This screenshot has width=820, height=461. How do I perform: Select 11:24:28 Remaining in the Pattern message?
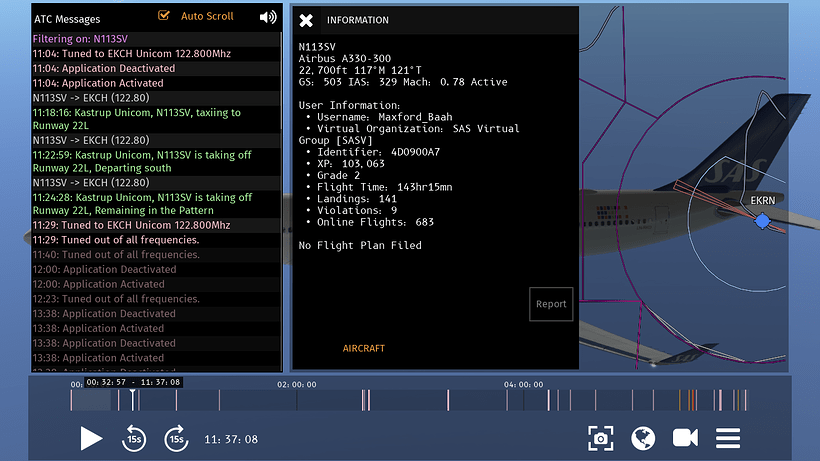click(x=156, y=204)
